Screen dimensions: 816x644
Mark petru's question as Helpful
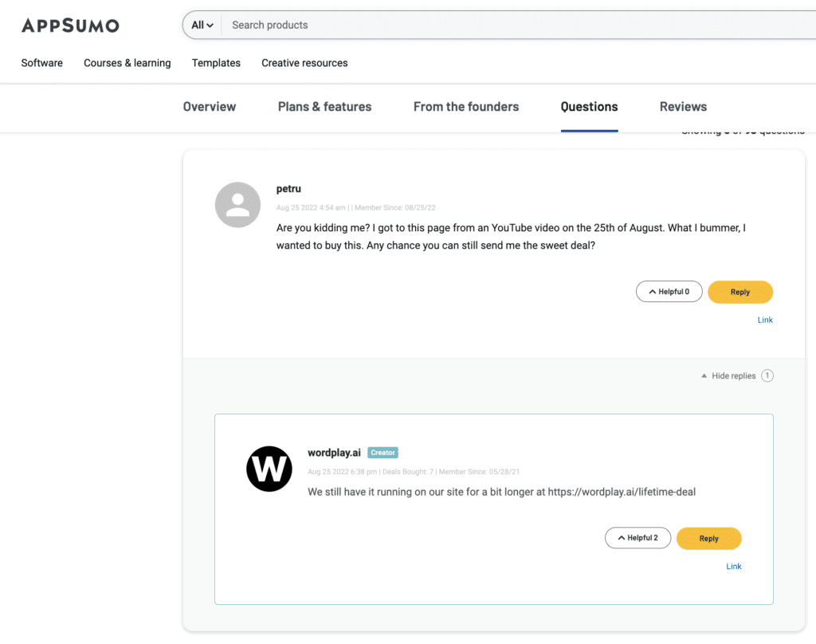pyautogui.click(x=669, y=292)
